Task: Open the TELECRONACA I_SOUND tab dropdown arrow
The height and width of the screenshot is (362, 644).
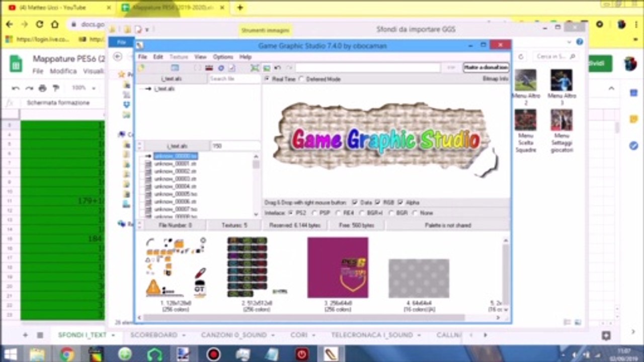Action: coord(419,335)
